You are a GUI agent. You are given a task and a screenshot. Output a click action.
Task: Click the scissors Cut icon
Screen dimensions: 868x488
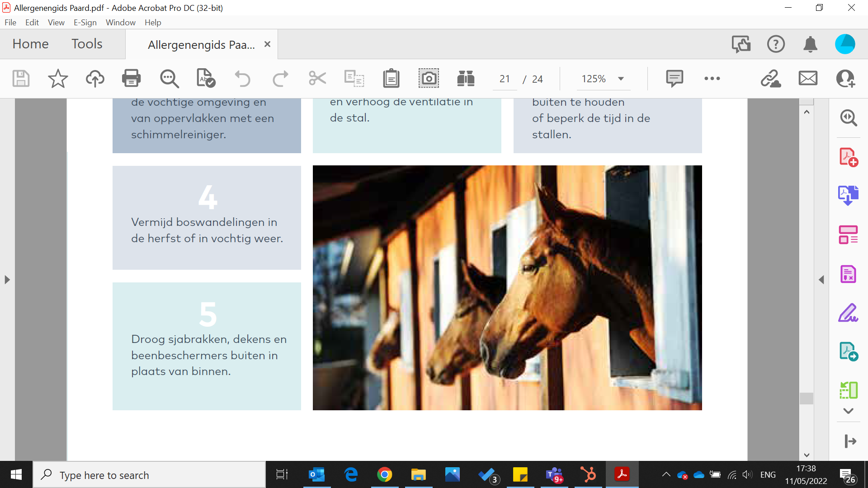[x=317, y=79]
